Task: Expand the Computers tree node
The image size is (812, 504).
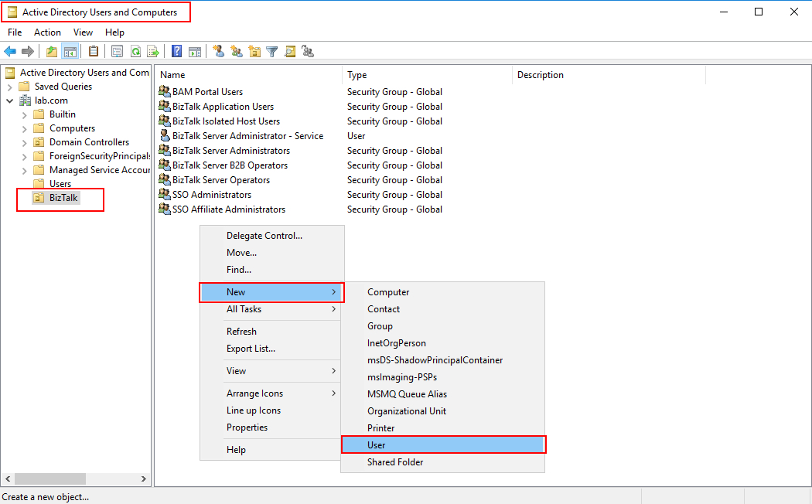Action: pyautogui.click(x=24, y=129)
